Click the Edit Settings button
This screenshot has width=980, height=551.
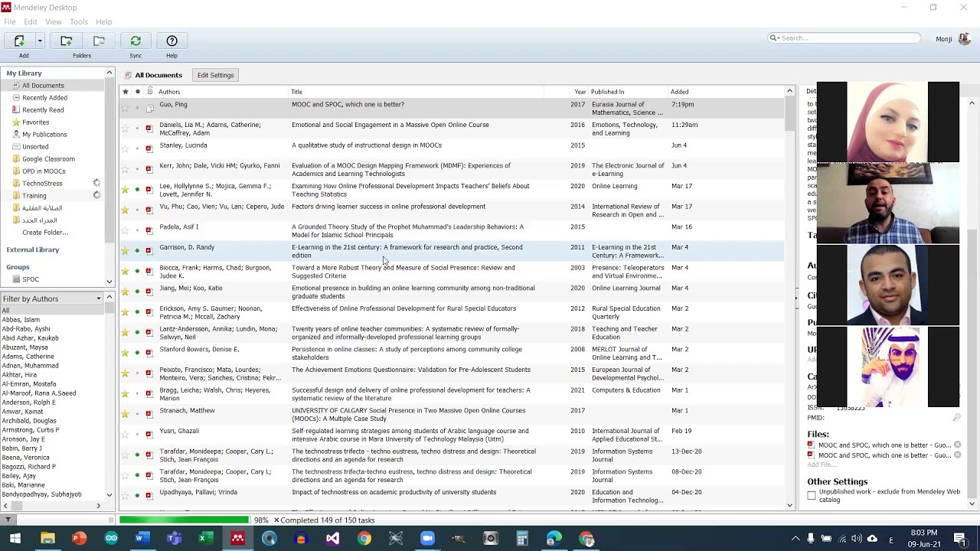[216, 75]
